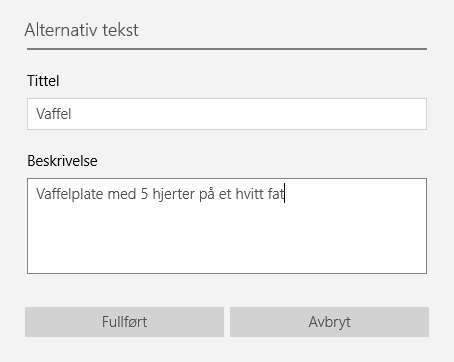
Task: Place the cursor on the number 5 in the description
Action: (x=144, y=194)
